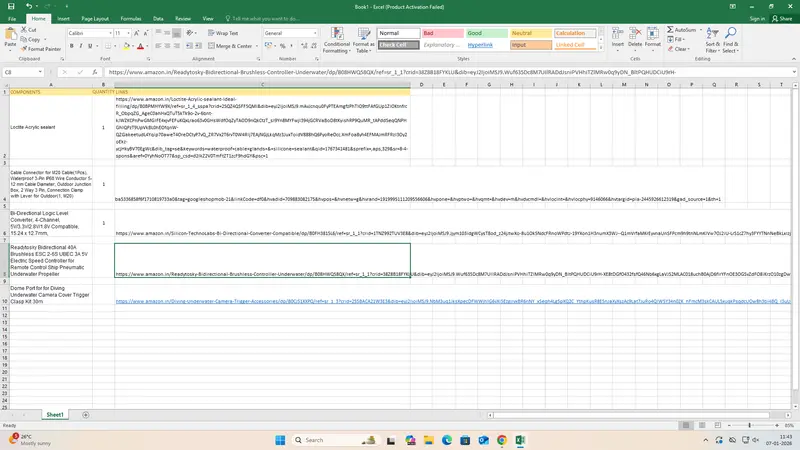Viewport: 800px width, 450px height.
Task: Adjust the zoom slider in status bar
Action: [x=749, y=426]
